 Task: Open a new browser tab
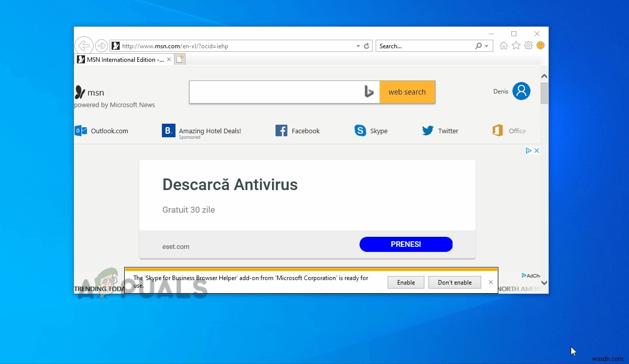click(179, 59)
